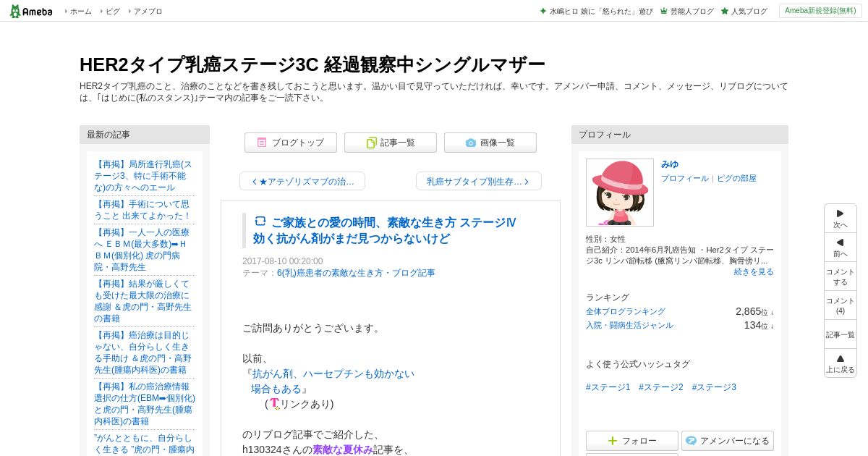Jump back with 前へ floating button
The image size is (868, 456).
pos(841,248)
